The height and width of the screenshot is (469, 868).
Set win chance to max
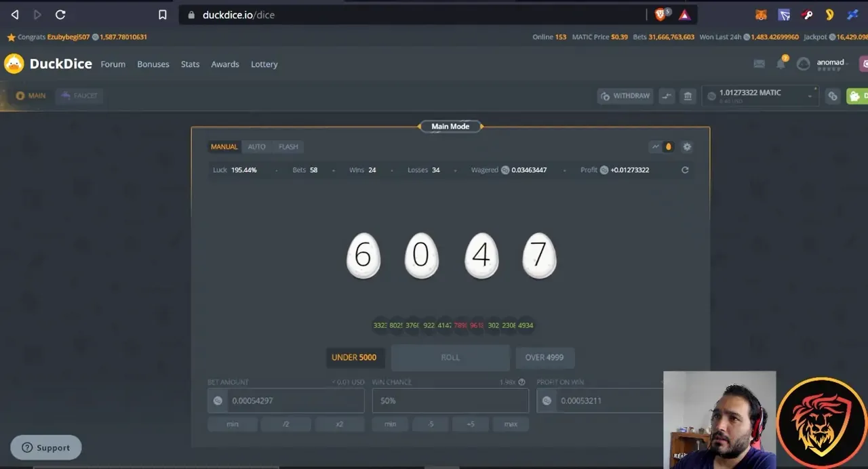tap(511, 424)
